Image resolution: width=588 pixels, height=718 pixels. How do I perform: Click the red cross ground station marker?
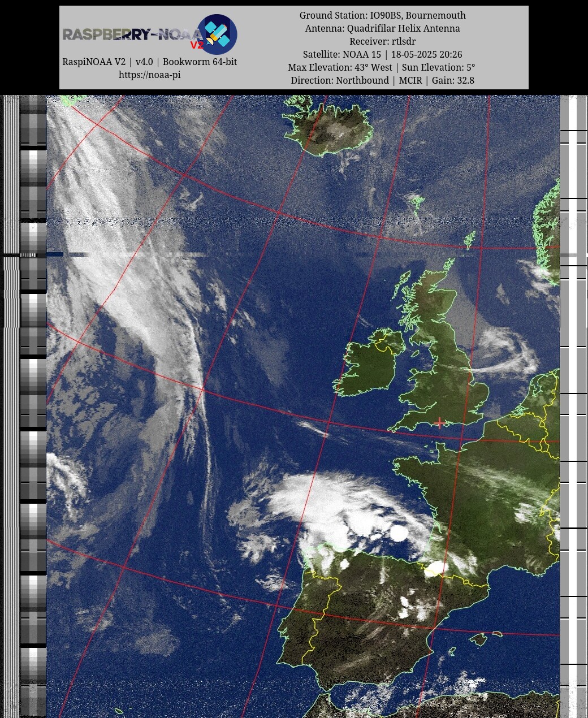(x=440, y=423)
